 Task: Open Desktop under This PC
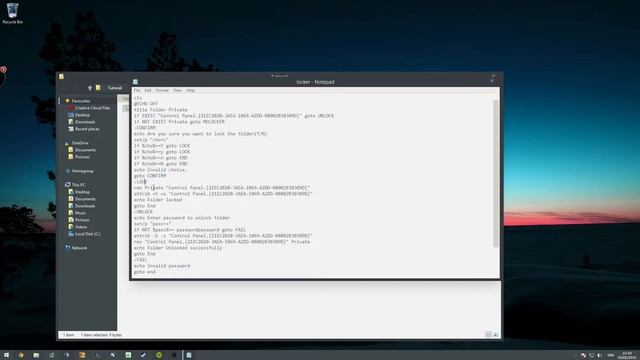(x=82, y=192)
